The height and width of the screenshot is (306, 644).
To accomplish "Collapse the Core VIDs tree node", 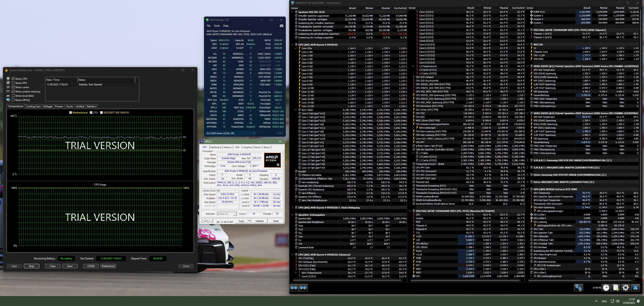I will [296, 48].
